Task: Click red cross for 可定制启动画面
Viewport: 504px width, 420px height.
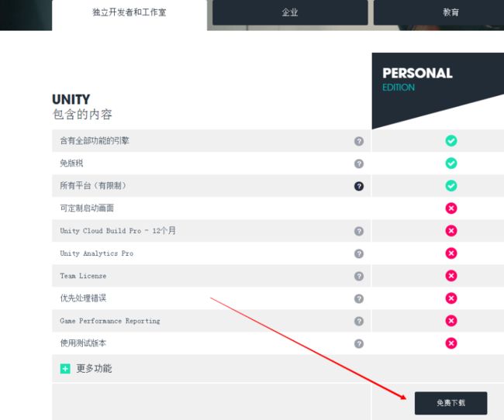Action: 451,208
